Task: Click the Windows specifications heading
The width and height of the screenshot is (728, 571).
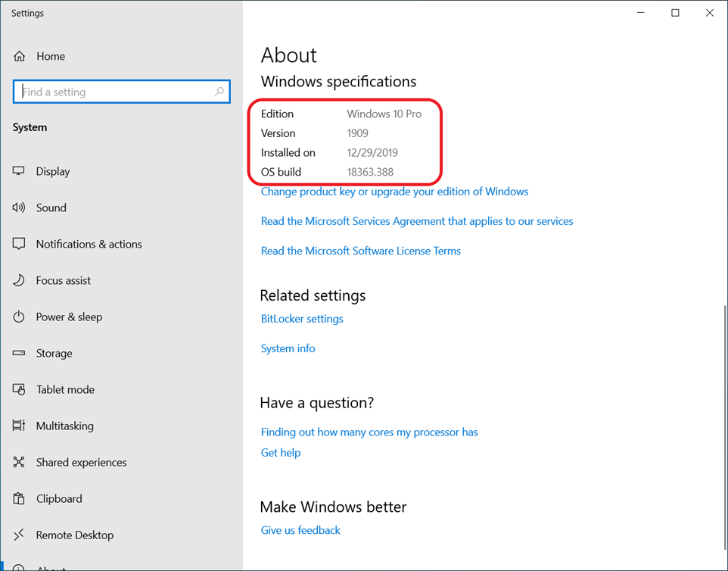Action: [338, 81]
